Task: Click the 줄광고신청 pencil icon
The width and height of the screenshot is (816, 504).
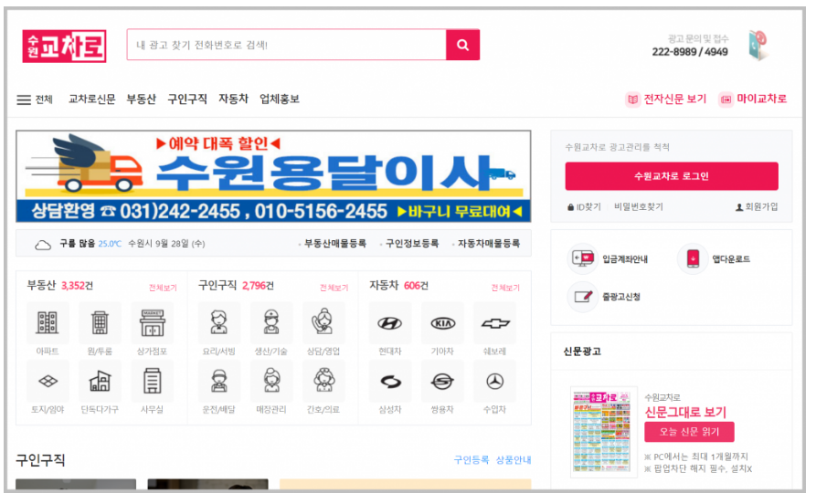Action: click(x=583, y=297)
